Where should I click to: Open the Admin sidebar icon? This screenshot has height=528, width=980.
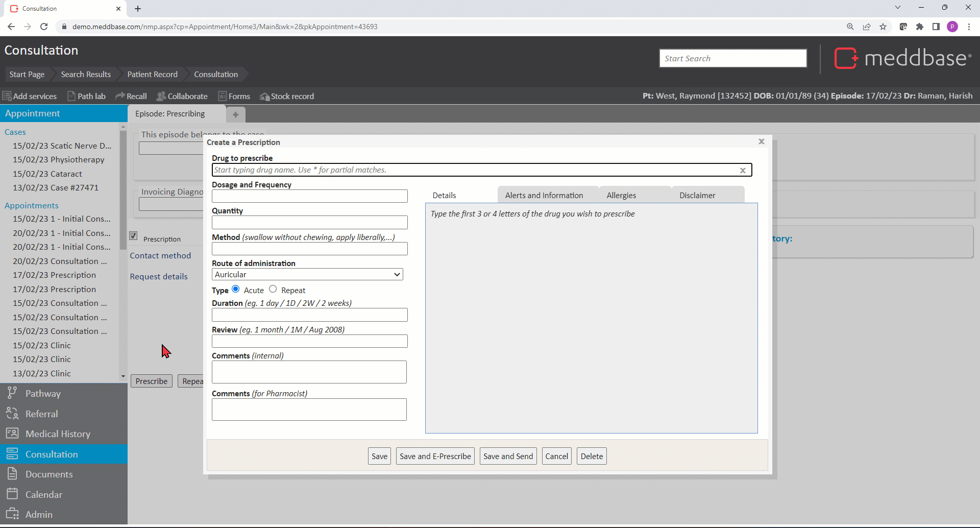(12, 514)
